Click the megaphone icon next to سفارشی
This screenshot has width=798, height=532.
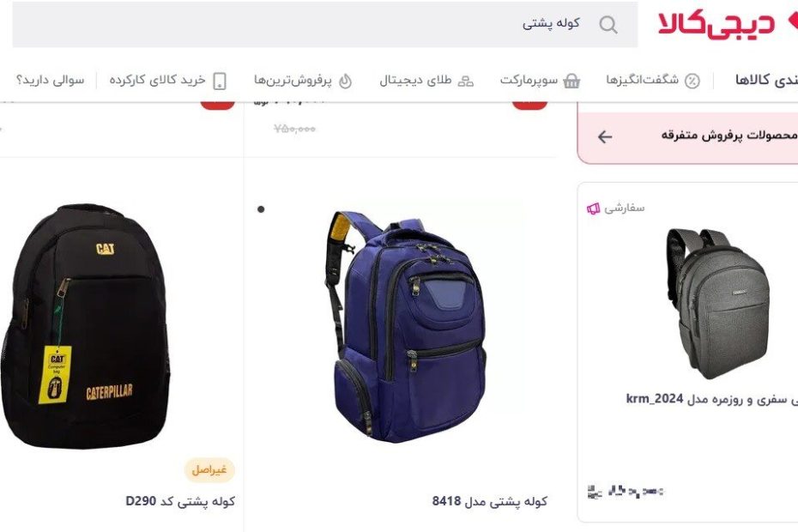coord(593,209)
